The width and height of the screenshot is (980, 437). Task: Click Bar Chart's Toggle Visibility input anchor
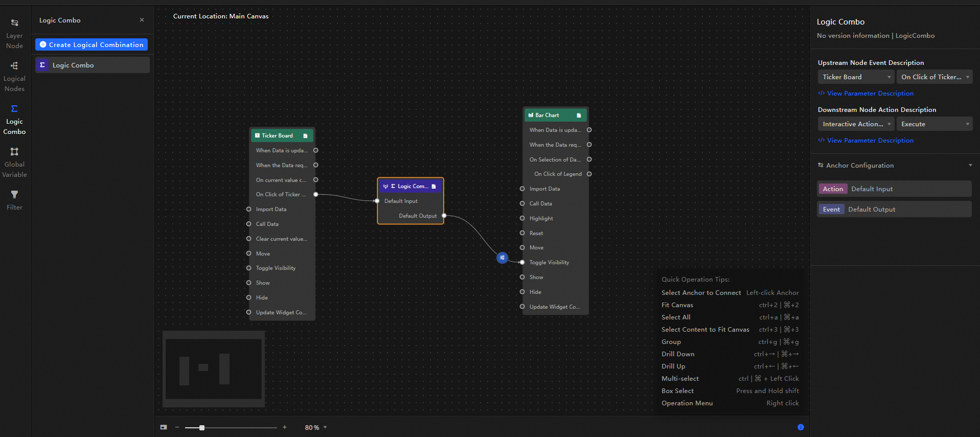522,262
